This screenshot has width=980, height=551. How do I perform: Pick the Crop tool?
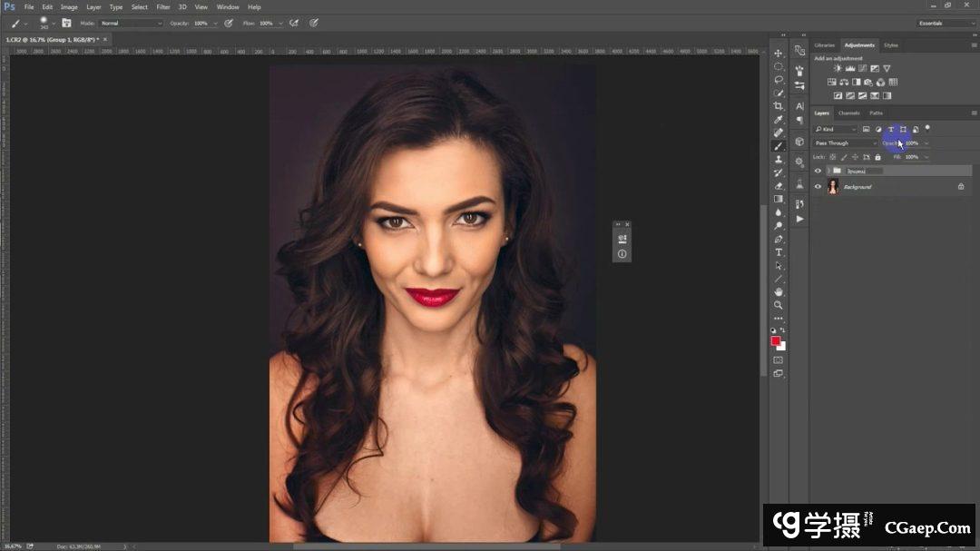coord(779,106)
